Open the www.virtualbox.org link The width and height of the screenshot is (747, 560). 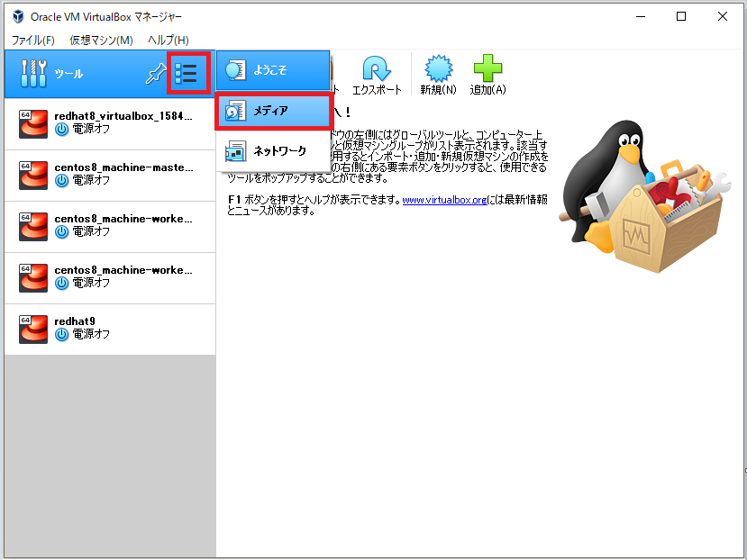click(x=444, y=200)
